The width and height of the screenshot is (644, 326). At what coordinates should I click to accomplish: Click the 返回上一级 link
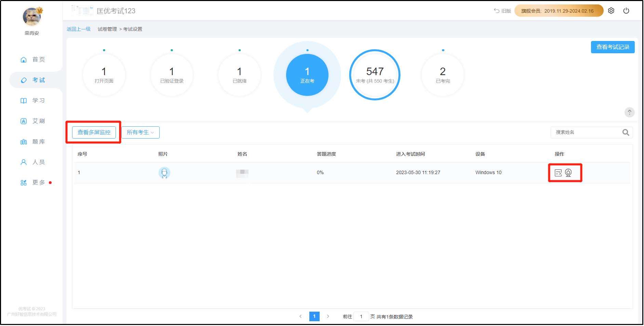(79, 29)
